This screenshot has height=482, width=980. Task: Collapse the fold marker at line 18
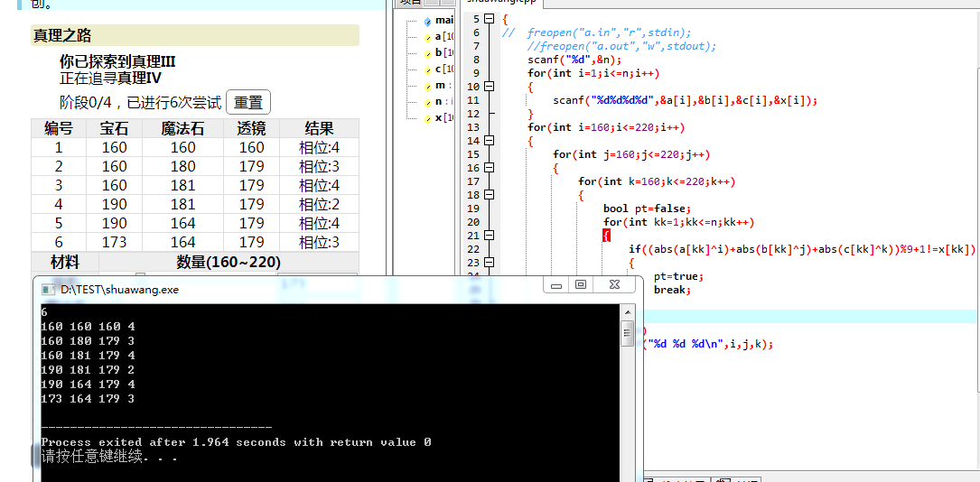pyautogui.click(x=489, y=195)
